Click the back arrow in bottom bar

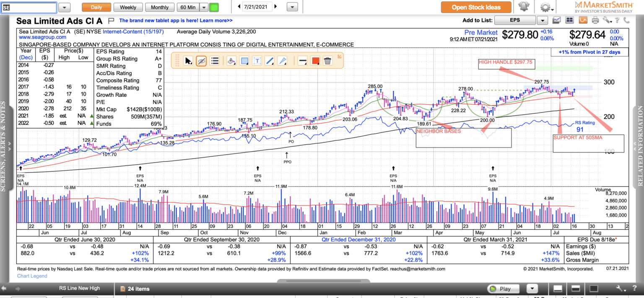click(4, 289)
